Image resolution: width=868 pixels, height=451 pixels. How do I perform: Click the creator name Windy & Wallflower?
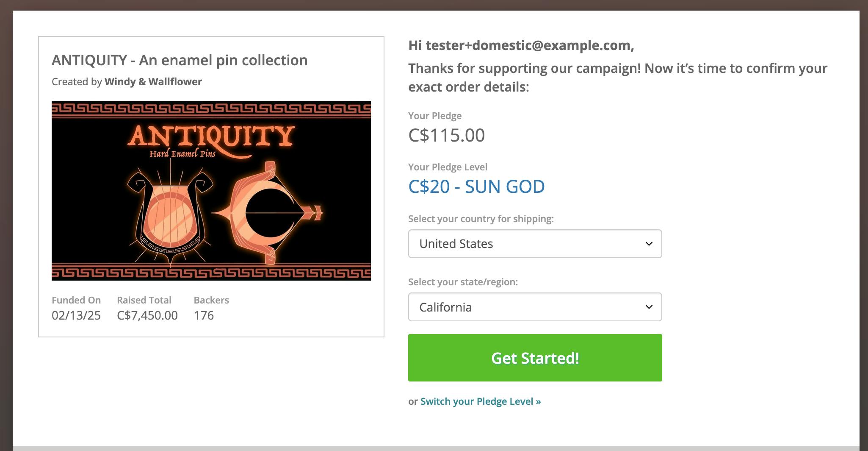[153, 81]
